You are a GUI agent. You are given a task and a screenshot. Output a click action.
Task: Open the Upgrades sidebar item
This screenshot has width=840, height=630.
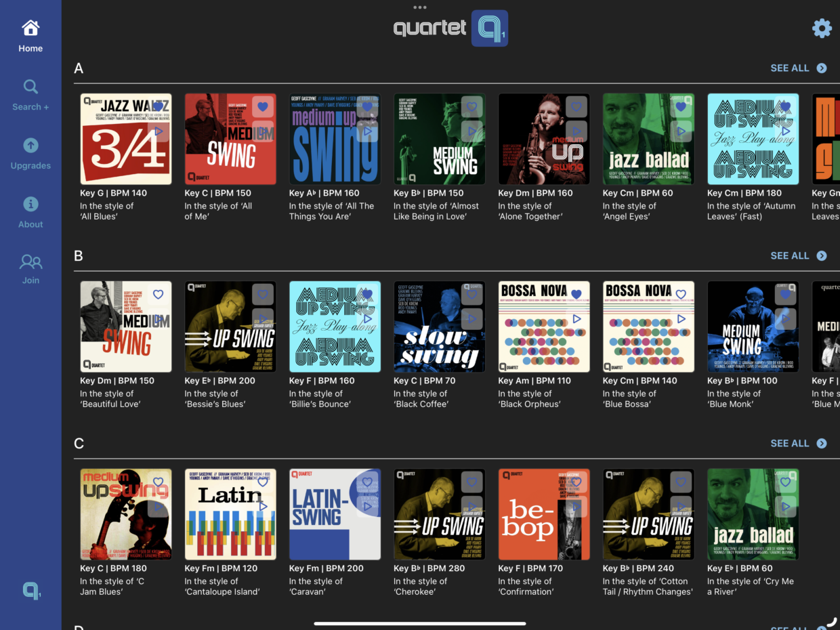(30, 154)
